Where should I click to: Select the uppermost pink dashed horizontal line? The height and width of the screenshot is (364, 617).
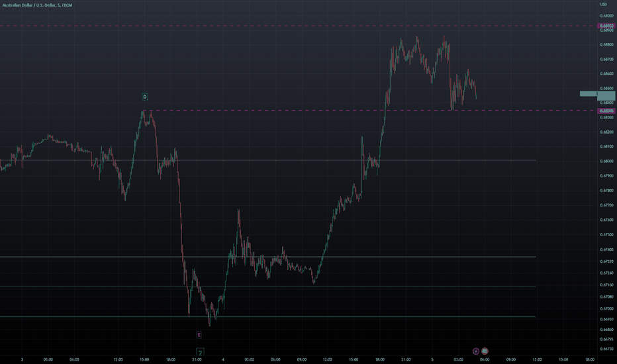pyautogui.click(x=299, y=26)
